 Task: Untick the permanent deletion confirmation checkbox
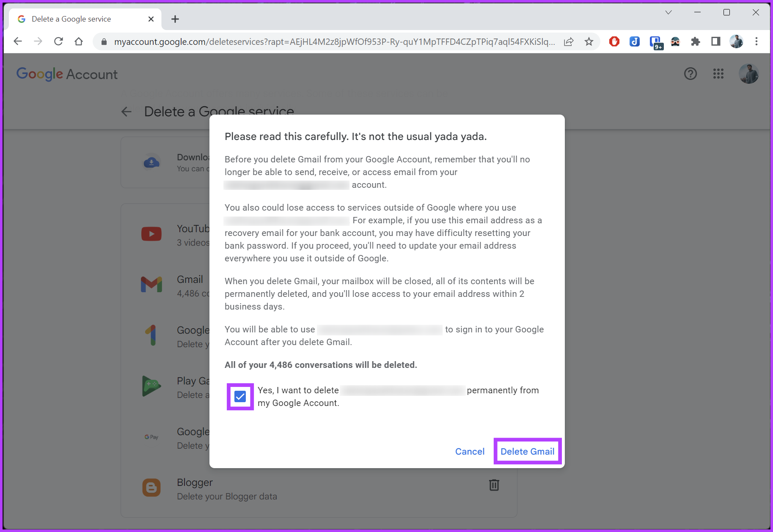(x=240, y=397)
